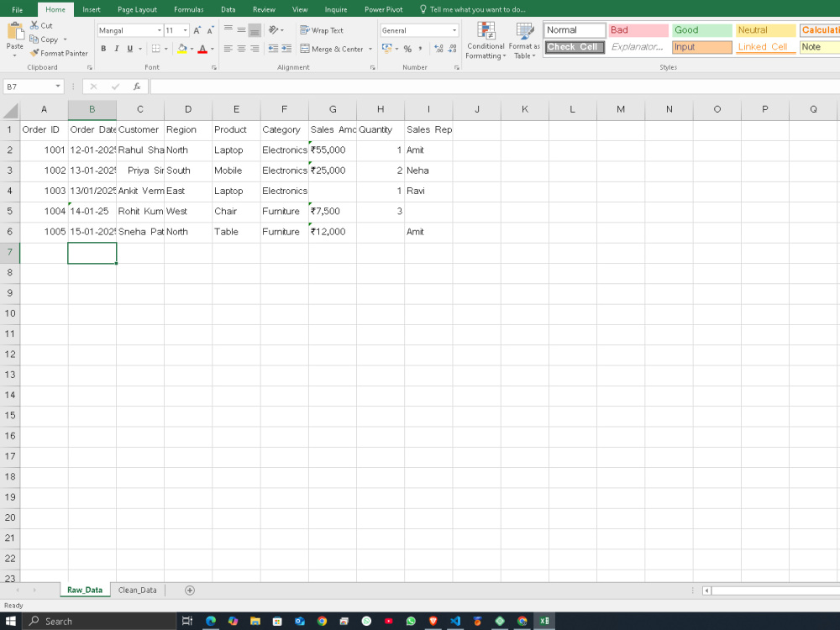Click the Paste clipboard icon
840x630 pixels.
15,31
